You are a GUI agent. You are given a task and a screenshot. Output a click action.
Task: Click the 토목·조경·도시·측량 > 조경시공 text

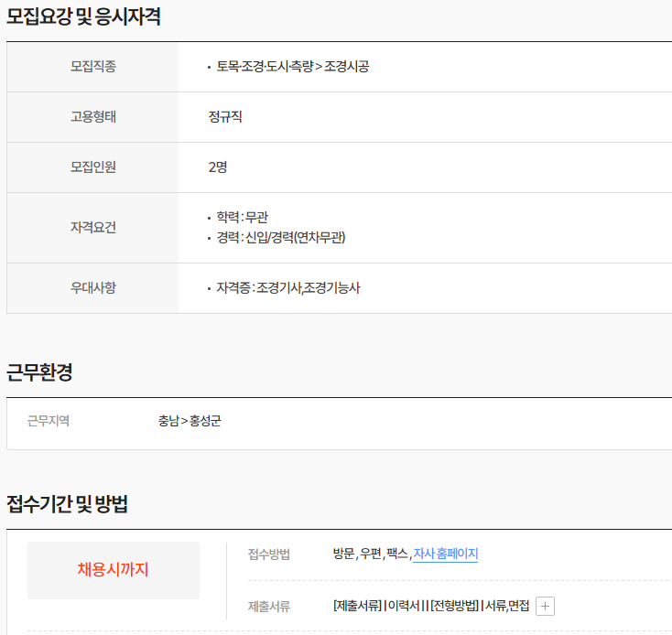point(293,67)
